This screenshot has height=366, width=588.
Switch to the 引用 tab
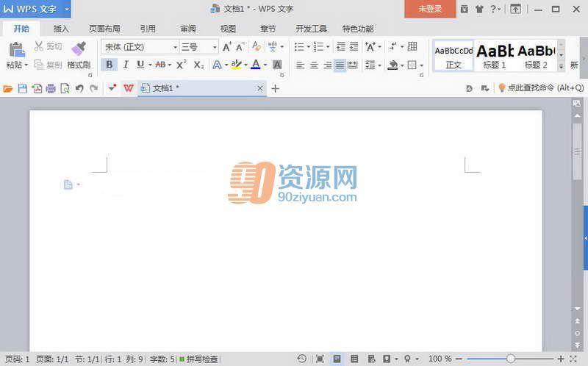(148, 29)
